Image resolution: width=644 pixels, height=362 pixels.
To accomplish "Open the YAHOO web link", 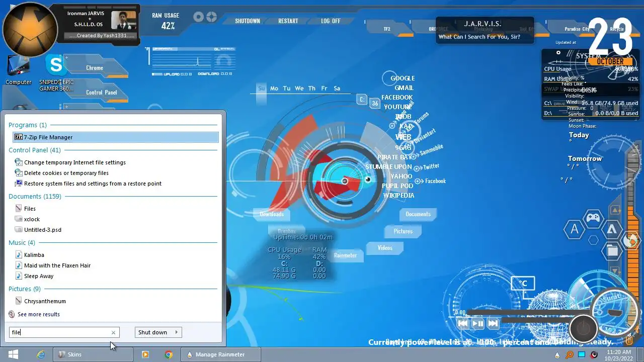I will tap(401, 176).
